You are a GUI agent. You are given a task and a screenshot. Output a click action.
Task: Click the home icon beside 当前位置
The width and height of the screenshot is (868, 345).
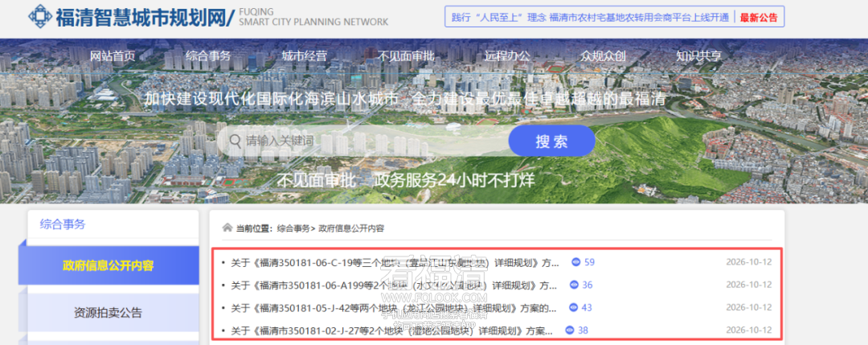point(227,228)
